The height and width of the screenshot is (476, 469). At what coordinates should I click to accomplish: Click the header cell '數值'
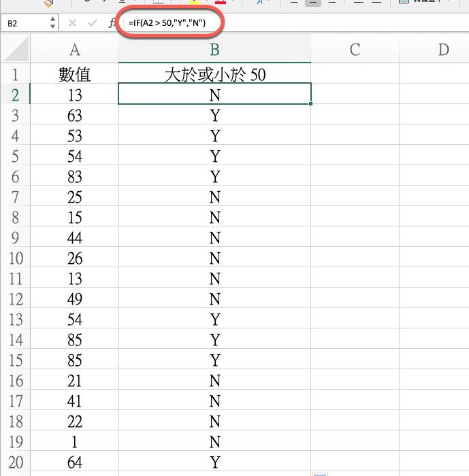[74, 74]
